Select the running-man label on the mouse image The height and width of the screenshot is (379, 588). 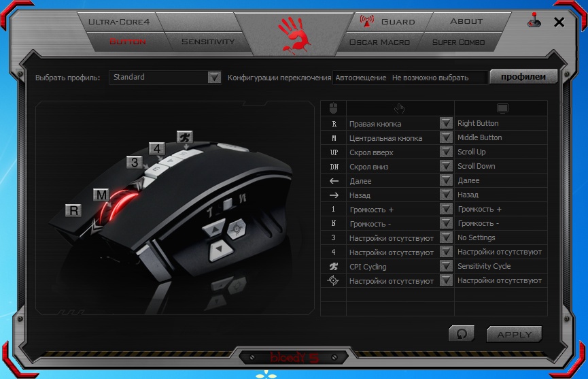pyautogui.click(x=184, y=137)
